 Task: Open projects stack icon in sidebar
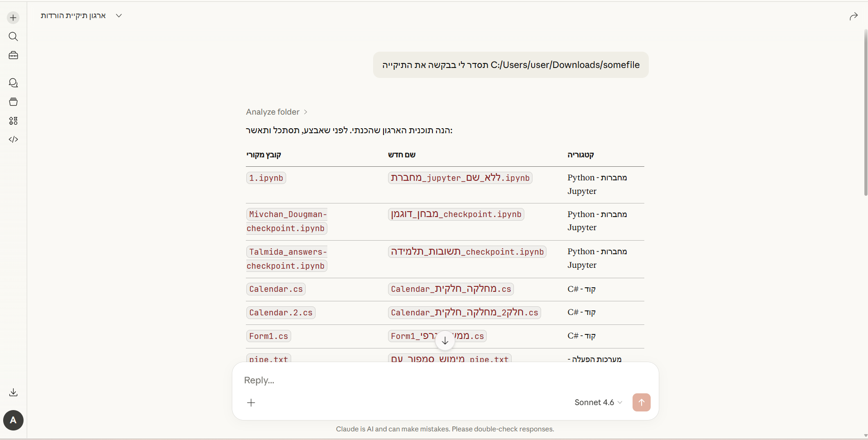13,102
